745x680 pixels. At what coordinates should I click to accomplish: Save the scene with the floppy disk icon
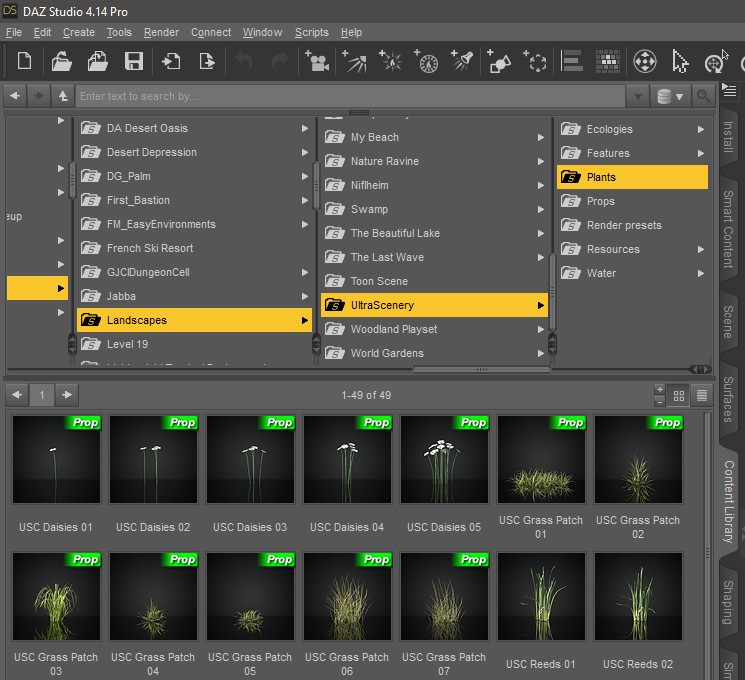(134, 61)
